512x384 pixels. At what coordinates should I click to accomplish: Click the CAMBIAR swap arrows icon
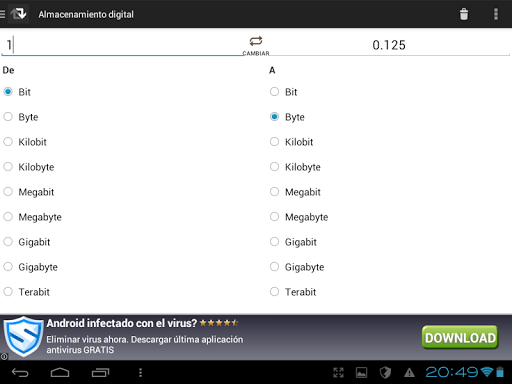256,41
